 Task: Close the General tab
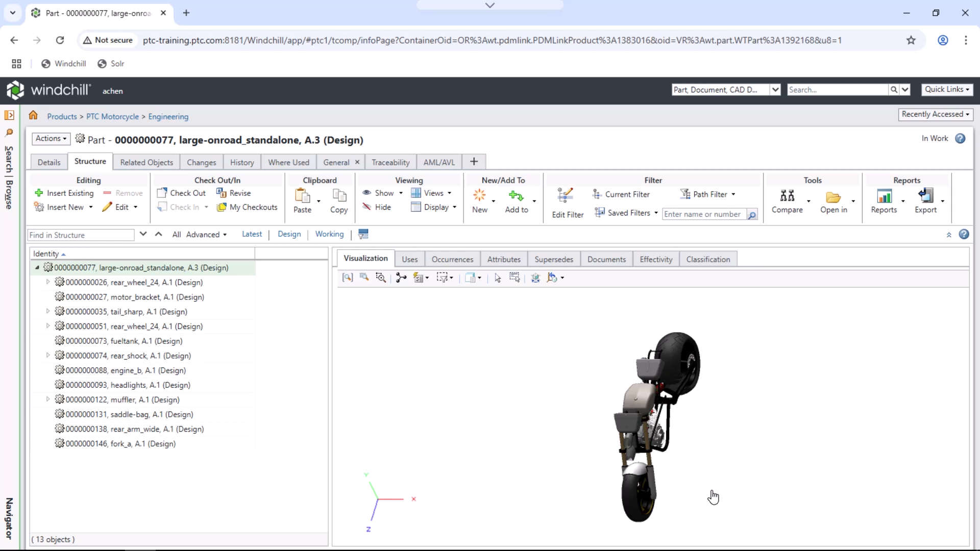(x=357, y=162)
